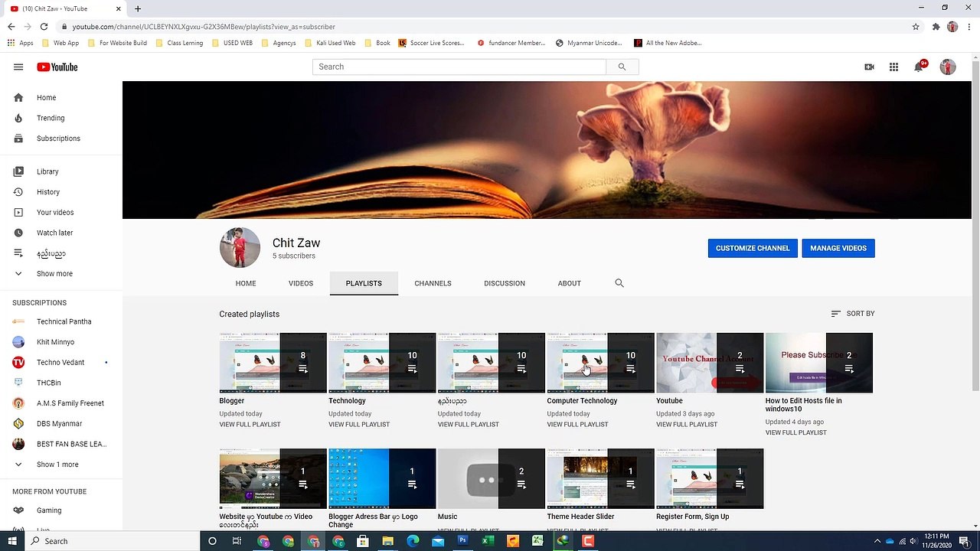Click the YouTube search input field

point(459,67)
